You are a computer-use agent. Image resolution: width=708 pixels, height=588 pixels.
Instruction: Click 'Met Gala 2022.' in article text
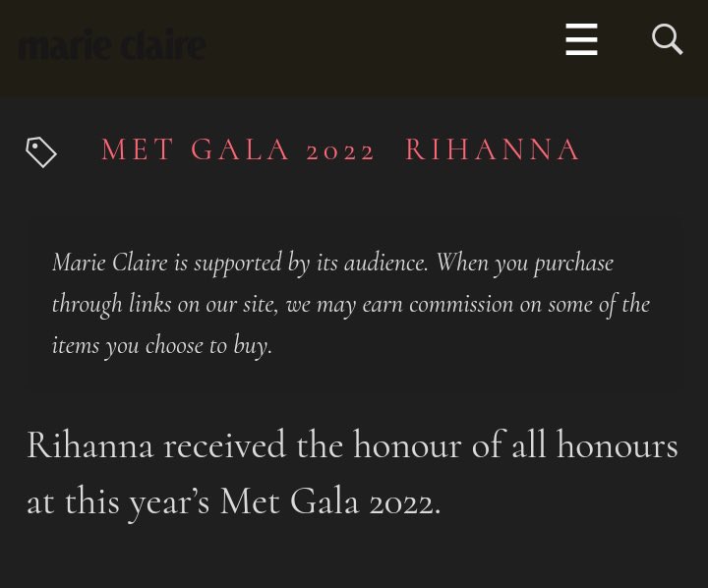point(330,501)
